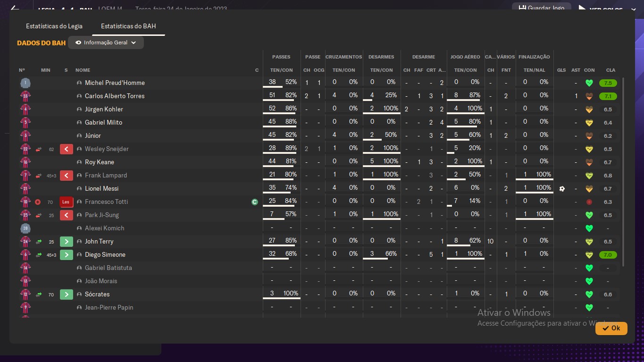Screen dimensions: 644x362
Task: Click the JOGO AÉREO column group header
Action: click(x=465, y=57)
